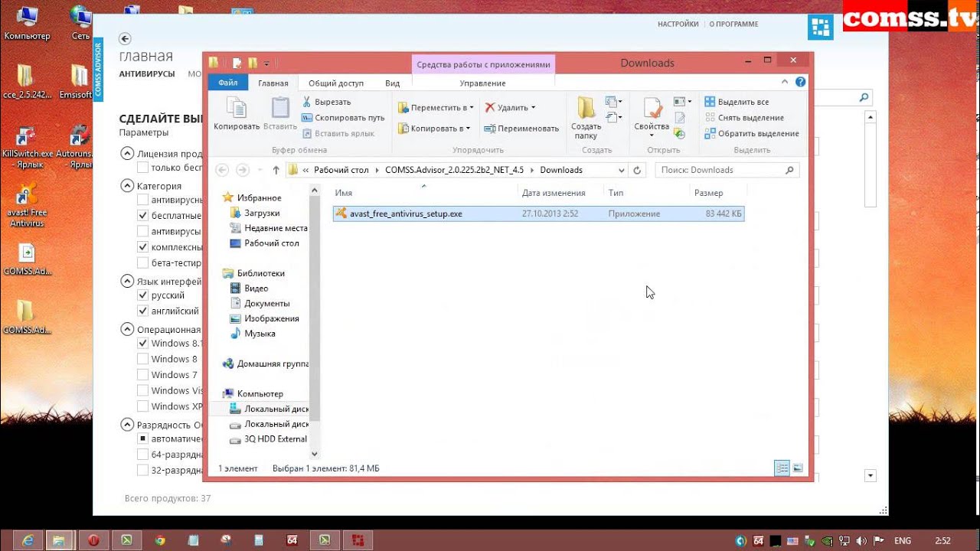Viewport: 980px width, 551px height.
Task: Collapse the Язык интерфейса section
Action: click(127, 282)
